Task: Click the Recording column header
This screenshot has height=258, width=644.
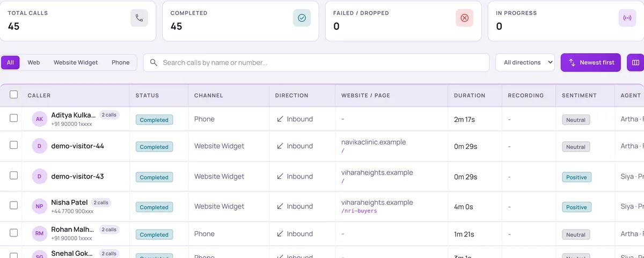Action: (526, 95)
